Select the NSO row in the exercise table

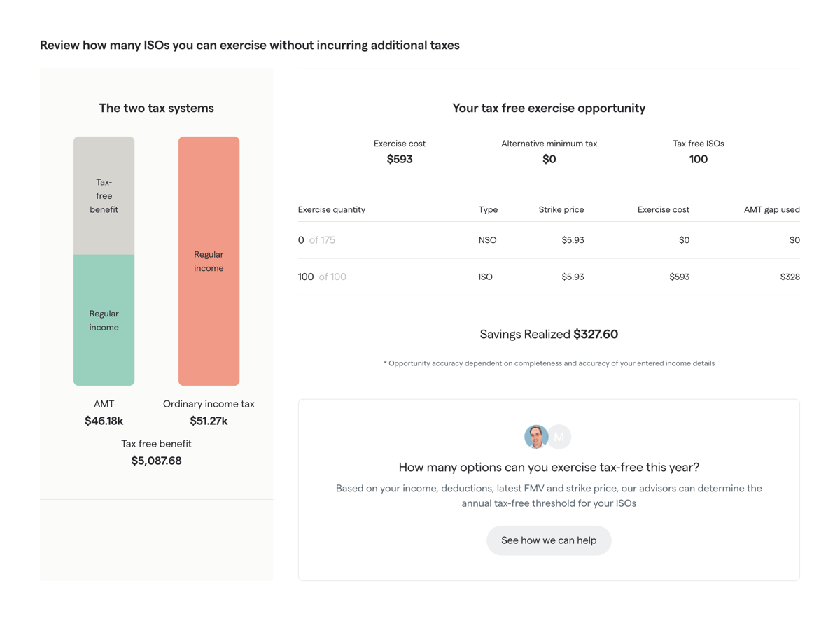tap(549, 239)
